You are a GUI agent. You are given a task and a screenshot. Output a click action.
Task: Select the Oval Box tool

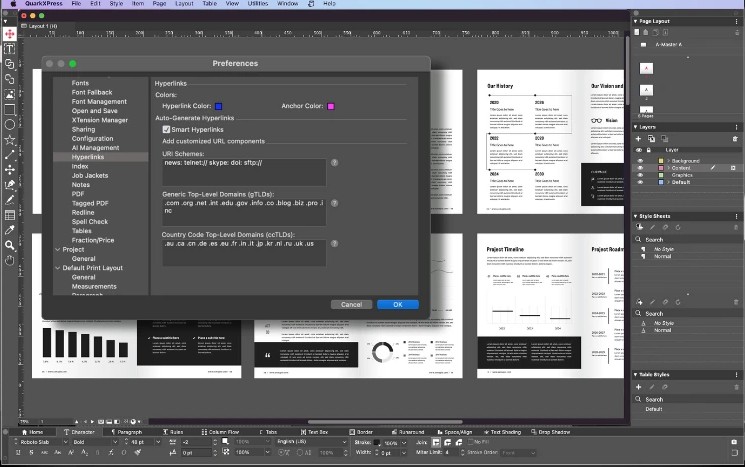coord(10,125)
